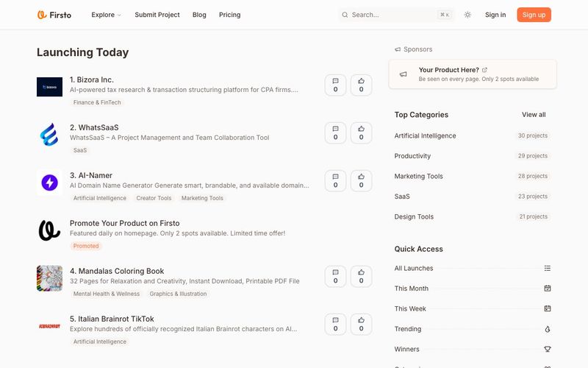Toggle the light/dark theme sun icon
Screen dimensions: 588x368
coord(467,15)
